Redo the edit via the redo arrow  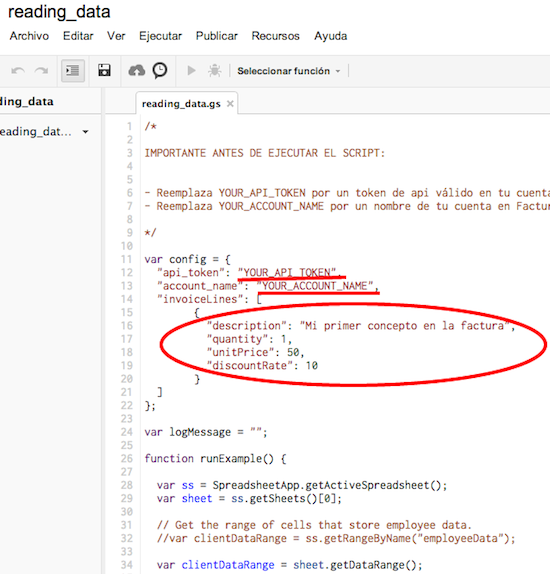pyautogui.click(x=41, y=70)
